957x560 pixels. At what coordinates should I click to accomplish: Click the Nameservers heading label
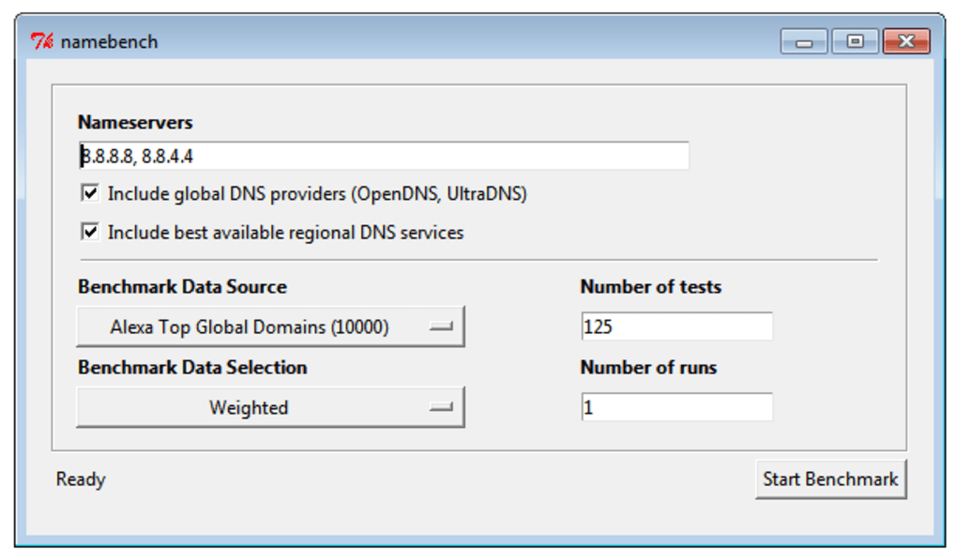135,123
